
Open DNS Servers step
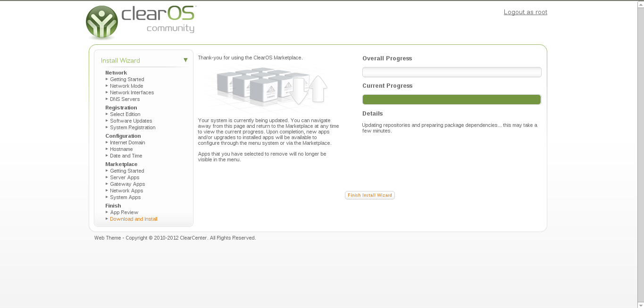pyautogui.click(x=125, y=99)
